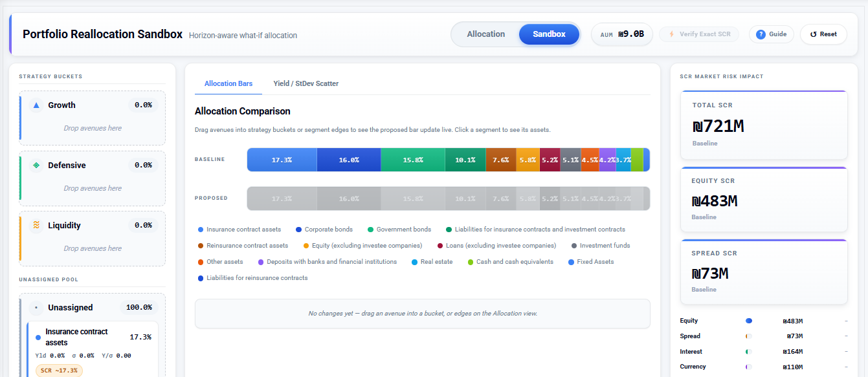
Task: Click the Government bonds legend entry
Action: (399, 230)
